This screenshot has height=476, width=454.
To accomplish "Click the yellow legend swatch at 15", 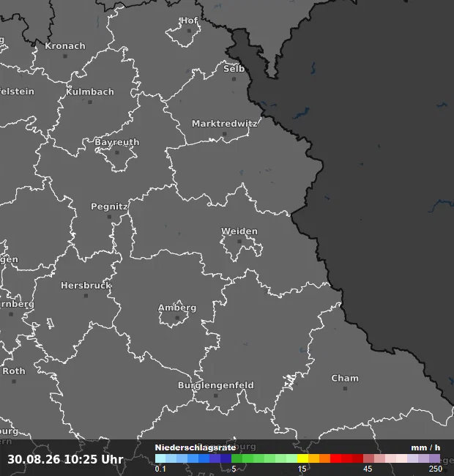I will point(302,458).
